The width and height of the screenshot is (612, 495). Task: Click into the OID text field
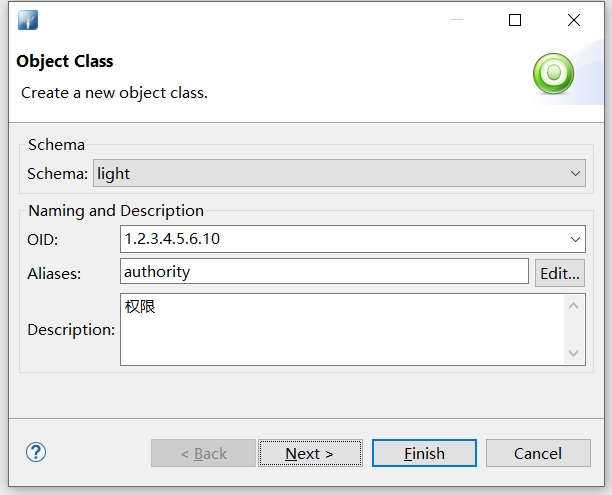(x=342, y=239)
